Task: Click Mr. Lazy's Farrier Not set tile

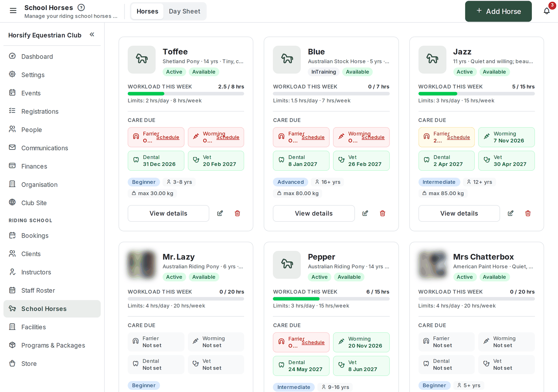Action: pos(156,342)
